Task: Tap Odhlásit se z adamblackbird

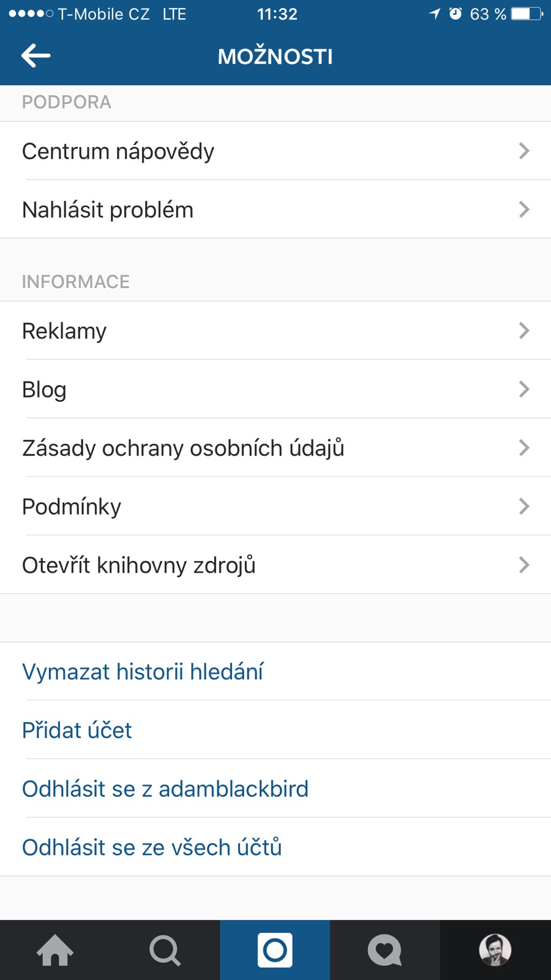Action: 165,789
